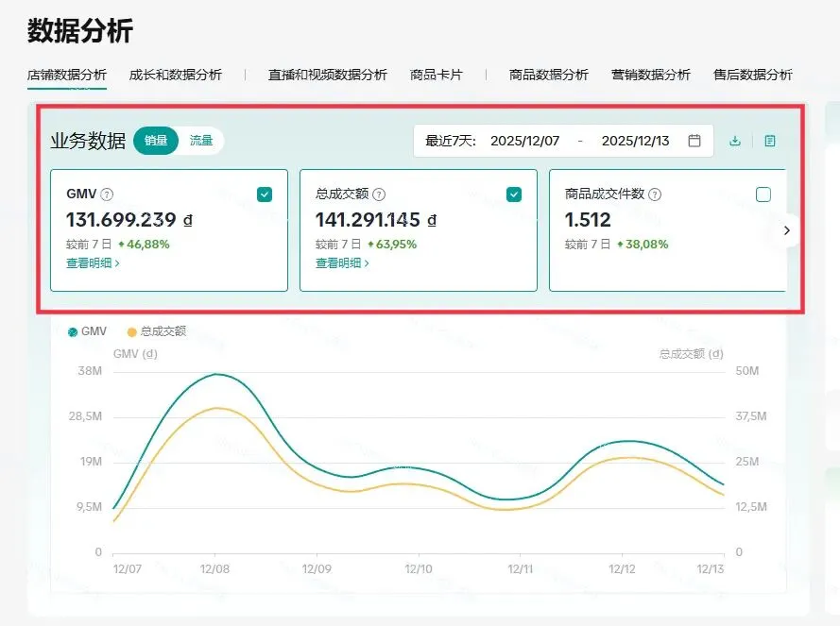Click the +38,08% growth figure
This screenshot has width=840, height=626.
[643, 245]
